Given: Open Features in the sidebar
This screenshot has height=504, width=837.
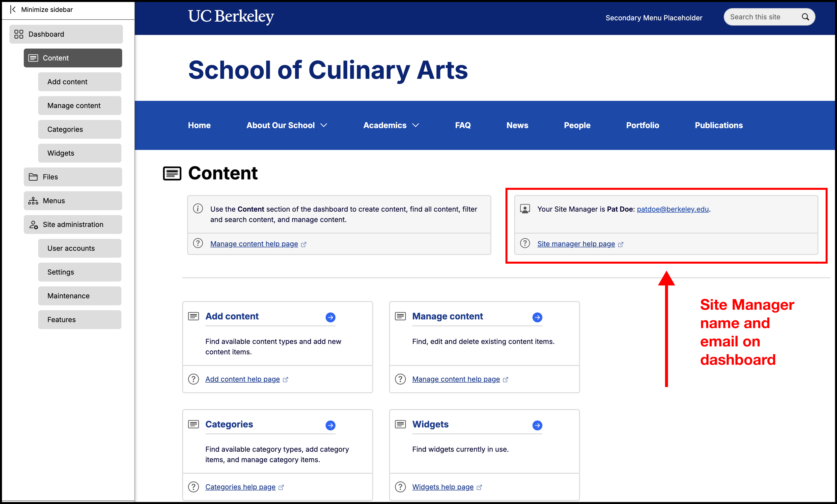Looking at the screenshot, I should (80, 320).
